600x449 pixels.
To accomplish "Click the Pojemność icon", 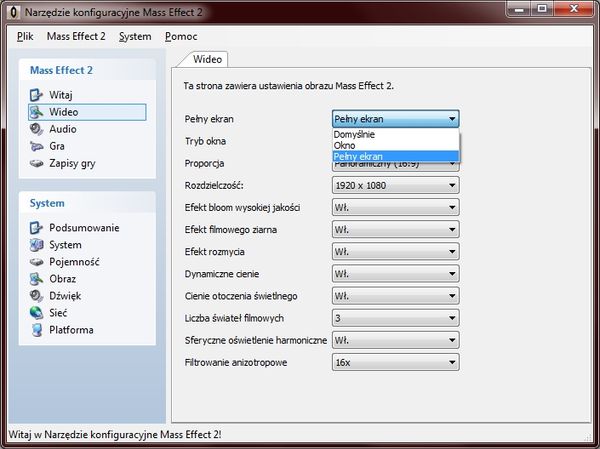I will click(37, 262).
